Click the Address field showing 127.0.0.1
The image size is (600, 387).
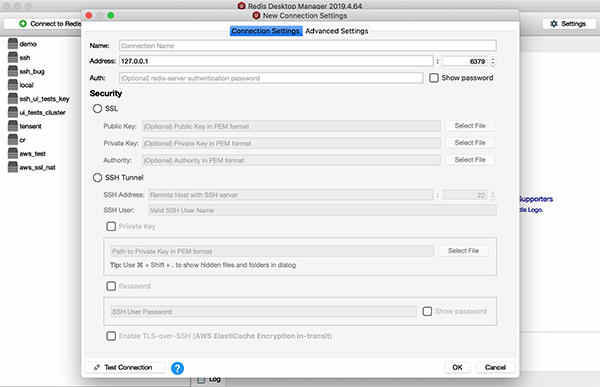click(276, 61)
